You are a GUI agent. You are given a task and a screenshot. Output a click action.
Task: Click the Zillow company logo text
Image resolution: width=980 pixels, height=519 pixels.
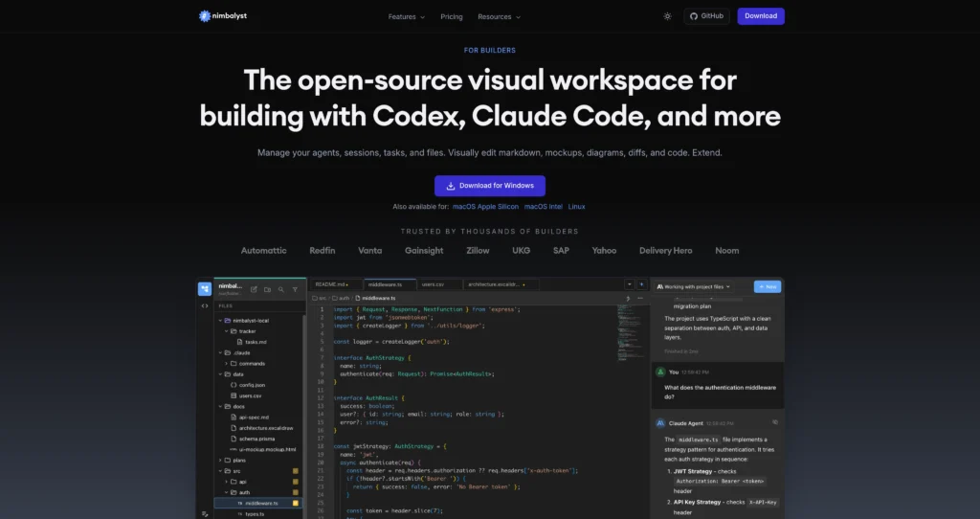[478, 251]
